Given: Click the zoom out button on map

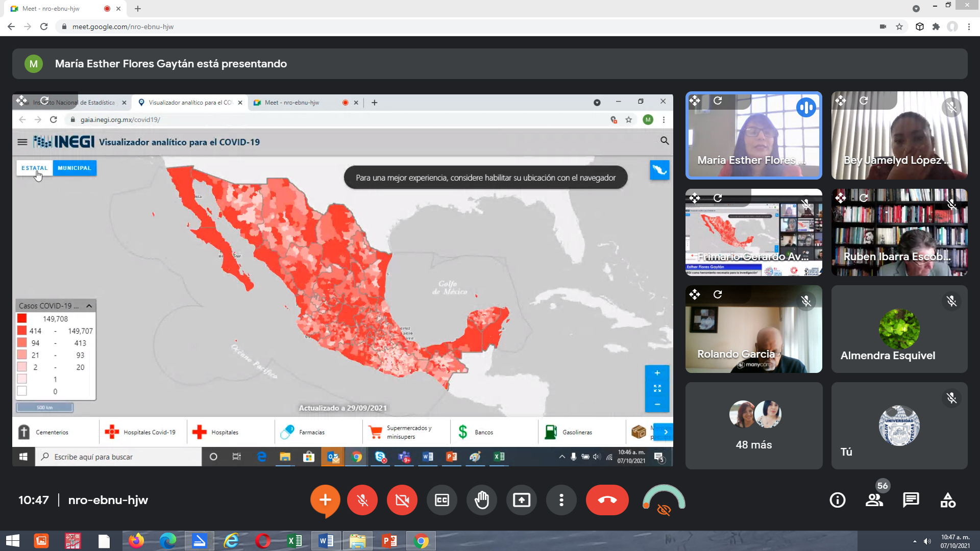Looking at the screenshot, I should [657, 404].
